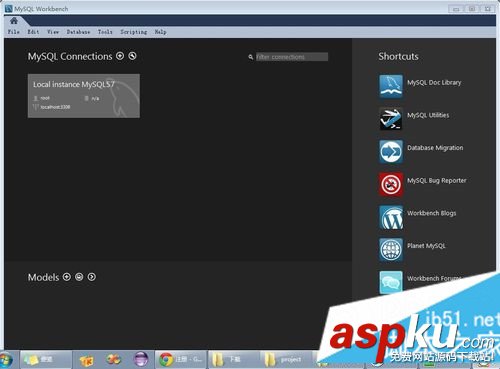The height and width of the screenshot is (369, 500).
Task: Click the MySQL Workbench title bar icon
Action: coord(9,9)
